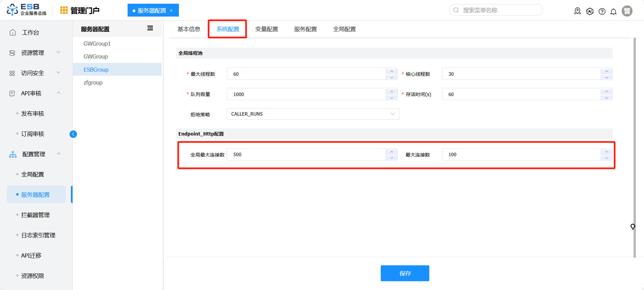Increase 全局最大连接数 with up arrow

click(x=392, y=152)
